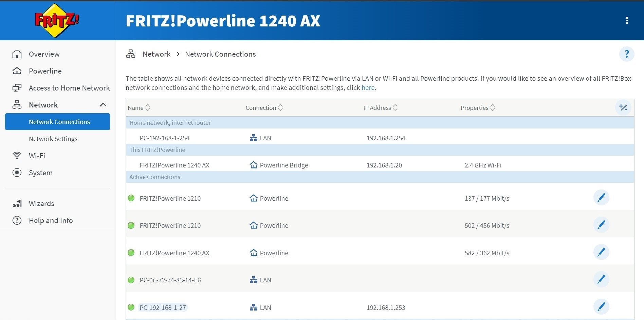Click the Access to Home Network icon
The width and height of the screenshot is (644, 320).
pyautogui.click(x=17, y=88)
